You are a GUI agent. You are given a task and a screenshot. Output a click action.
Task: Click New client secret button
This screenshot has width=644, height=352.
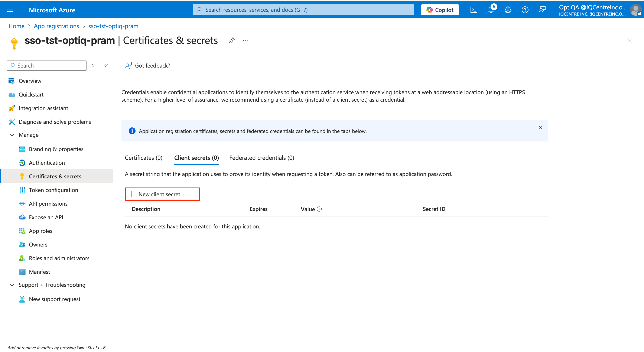pos(162,194)
